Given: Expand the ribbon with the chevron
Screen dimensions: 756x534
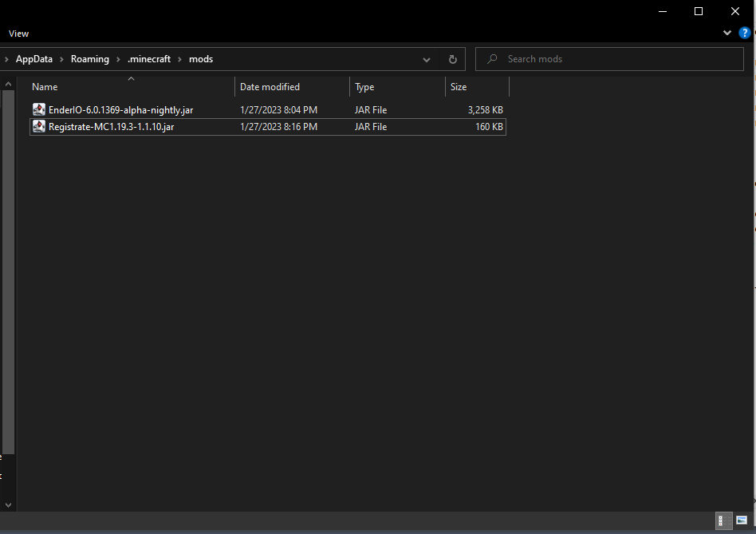Looking at the screenshot, I should coord(727,33).
